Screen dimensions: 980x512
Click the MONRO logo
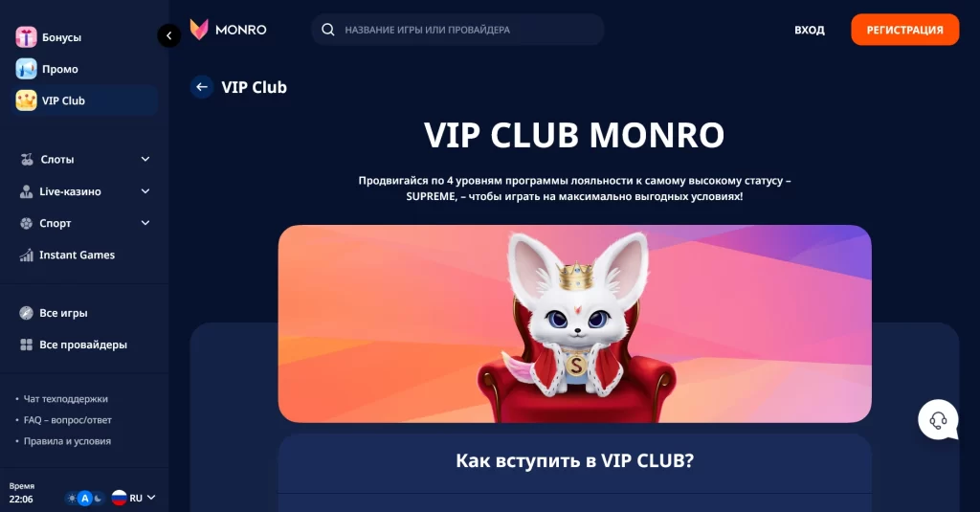228,30
